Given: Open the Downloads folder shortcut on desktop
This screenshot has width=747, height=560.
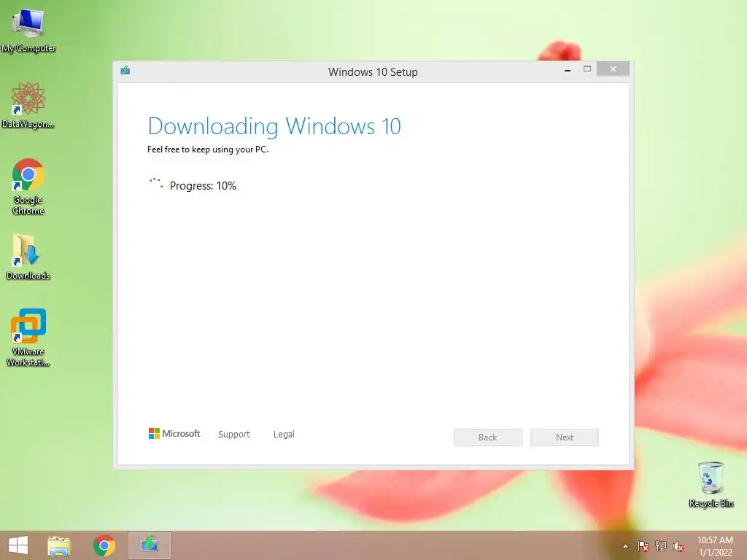Looking at the screenshot, I should (28, 257).
